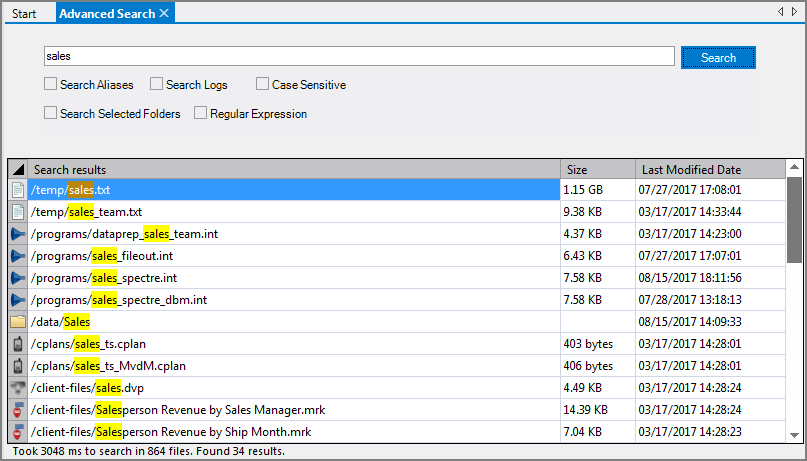Enable the Regular Expression checkbox
The width and height of the screenshot is (807, 461).
coord(200,114)
